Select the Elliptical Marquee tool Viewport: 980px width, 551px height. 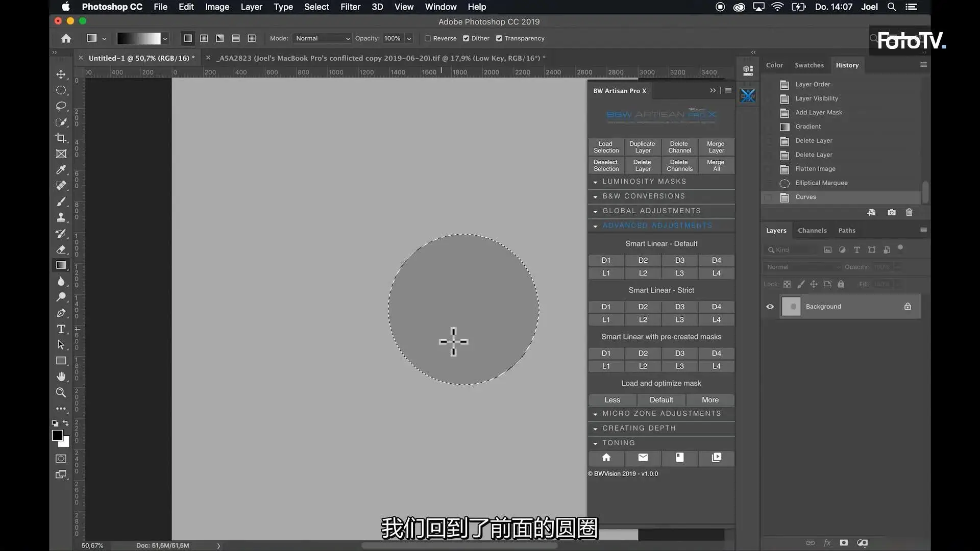[x=61, y=90]
